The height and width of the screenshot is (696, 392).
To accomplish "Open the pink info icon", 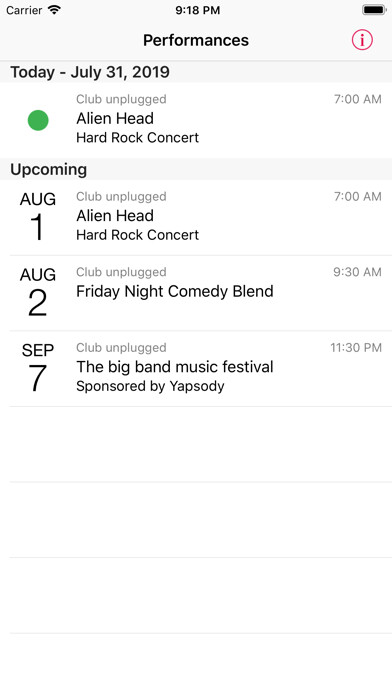I will click(x=362, y=40).
